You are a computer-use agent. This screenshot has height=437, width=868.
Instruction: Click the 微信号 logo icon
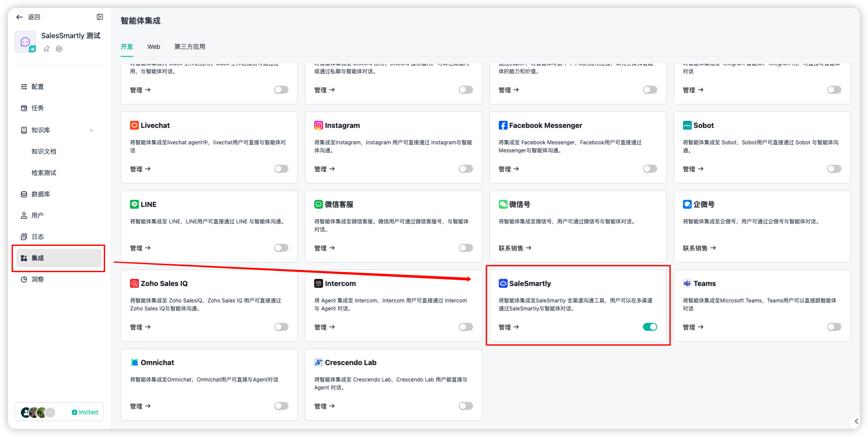pos(503,204)
